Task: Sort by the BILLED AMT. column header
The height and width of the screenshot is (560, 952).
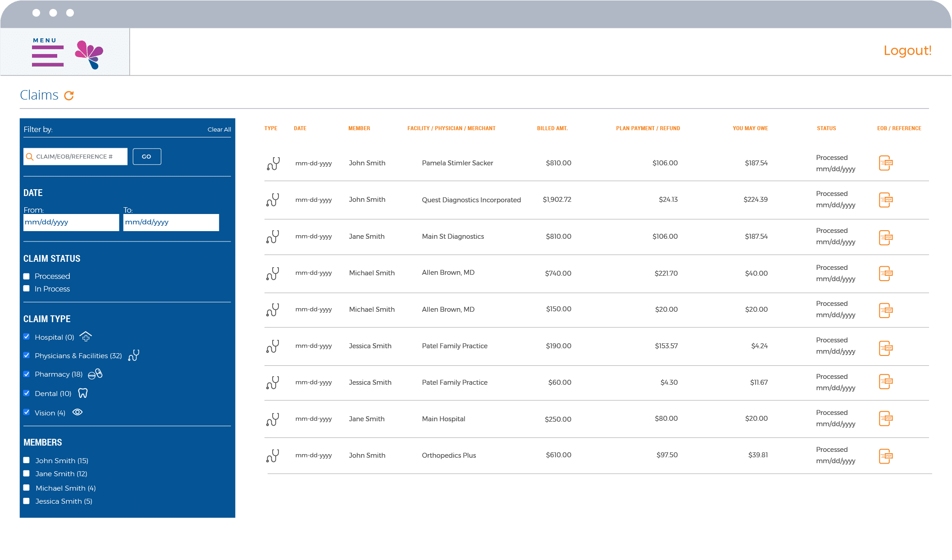Action: [552, 128]
